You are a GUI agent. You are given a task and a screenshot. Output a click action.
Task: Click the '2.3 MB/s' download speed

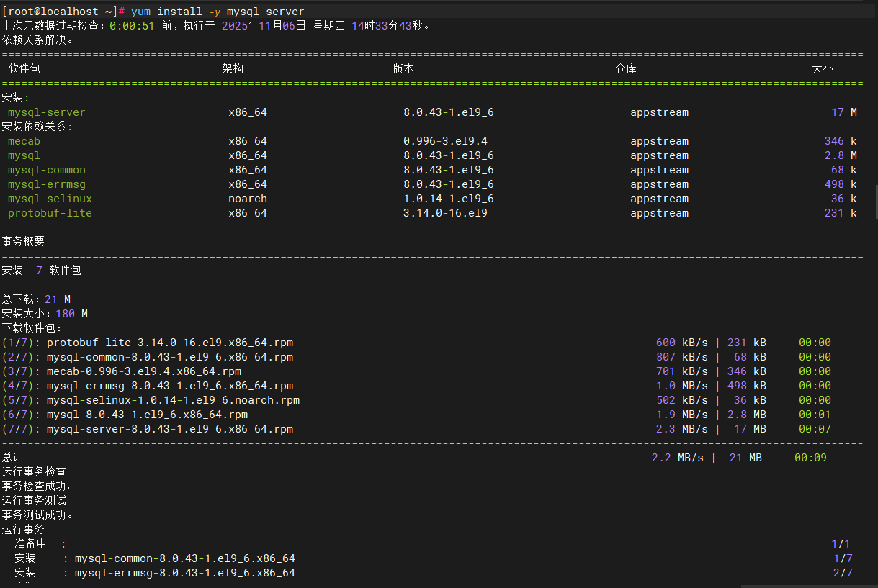coord(681,429)
